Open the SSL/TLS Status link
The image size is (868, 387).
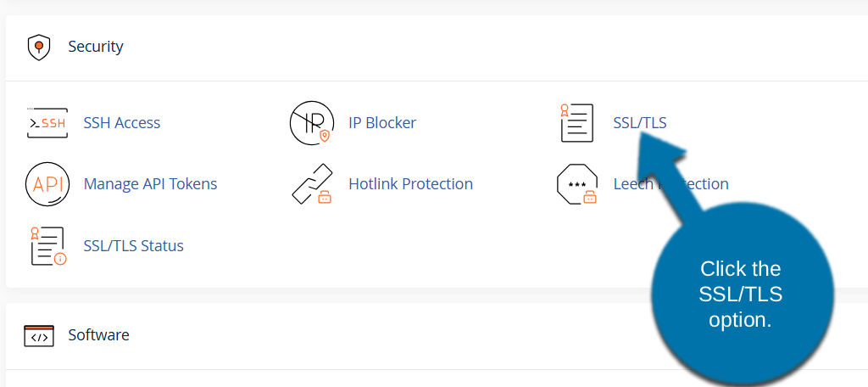(134, 246)
